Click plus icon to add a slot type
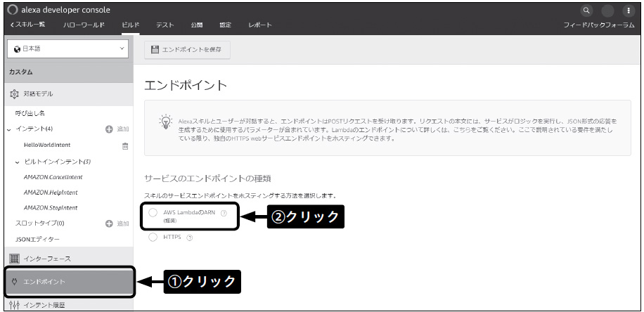 pyautogui.click(x=109, y=223)
